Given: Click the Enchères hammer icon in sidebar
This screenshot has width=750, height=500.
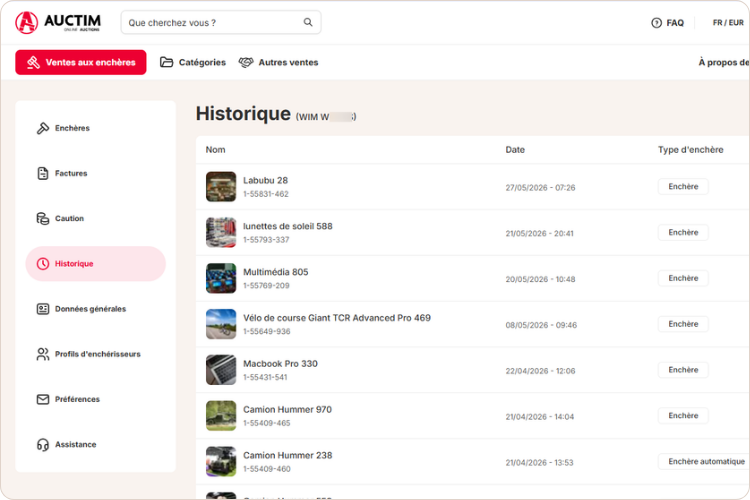Looking at the screenshot, I should pos(43,128).
